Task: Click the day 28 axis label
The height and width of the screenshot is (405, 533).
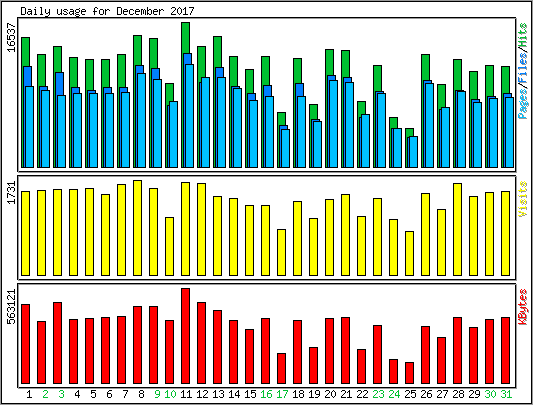Action: point(458,394)
